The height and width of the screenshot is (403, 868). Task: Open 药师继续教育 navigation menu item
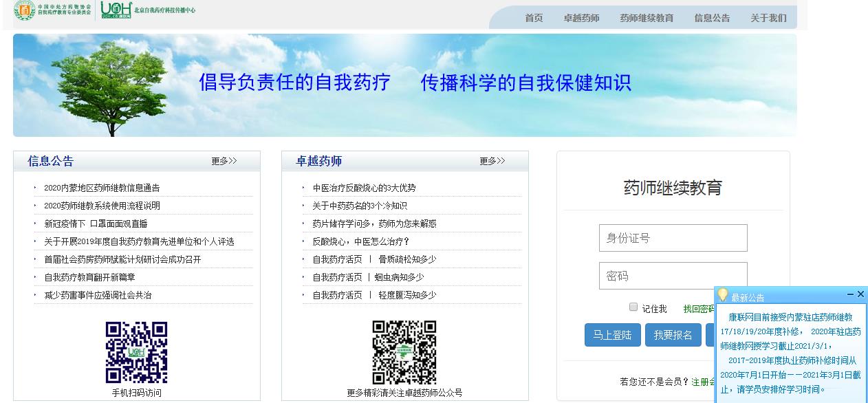tap(647, 18)
